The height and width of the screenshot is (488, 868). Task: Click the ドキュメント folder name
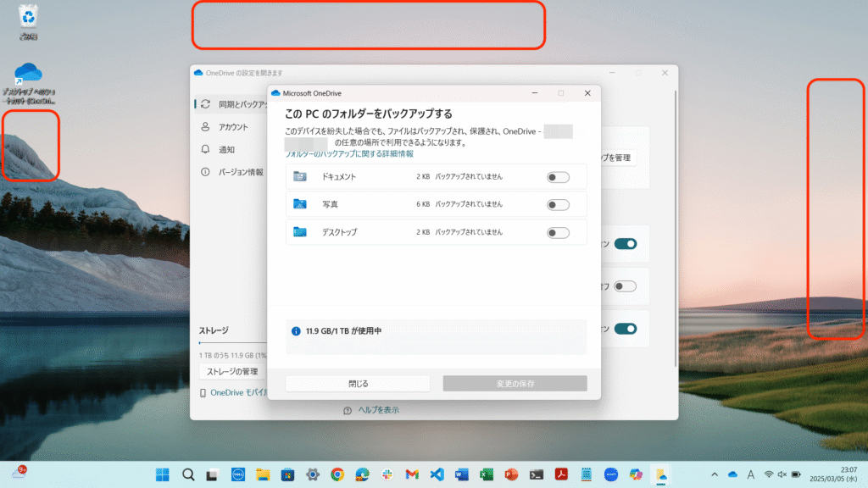[x=339, y=176]
